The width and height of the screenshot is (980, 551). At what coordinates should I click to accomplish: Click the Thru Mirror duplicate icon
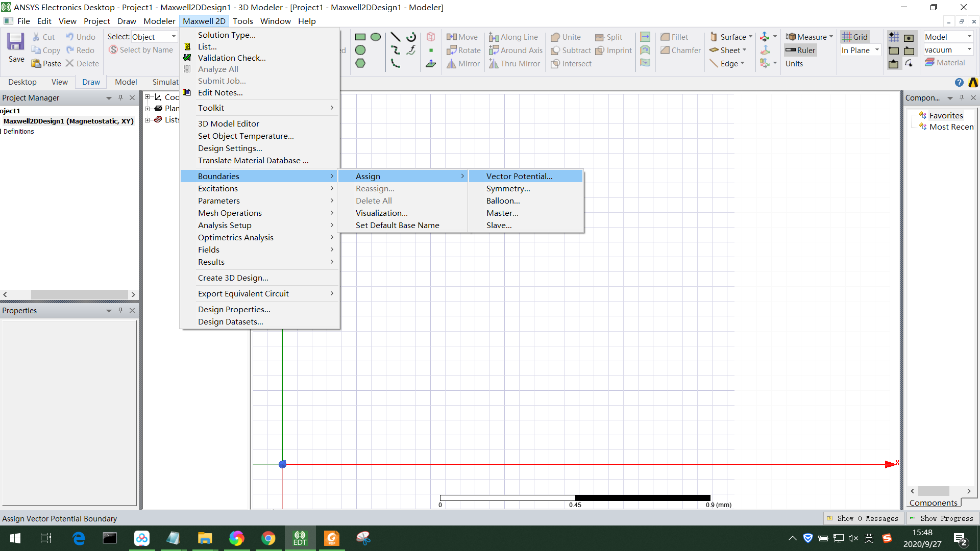click(514, 63)
